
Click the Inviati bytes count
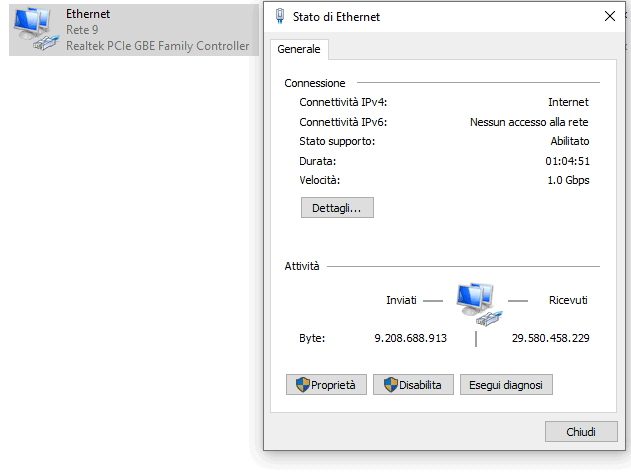pyautogui.click(x=410, y=338)
